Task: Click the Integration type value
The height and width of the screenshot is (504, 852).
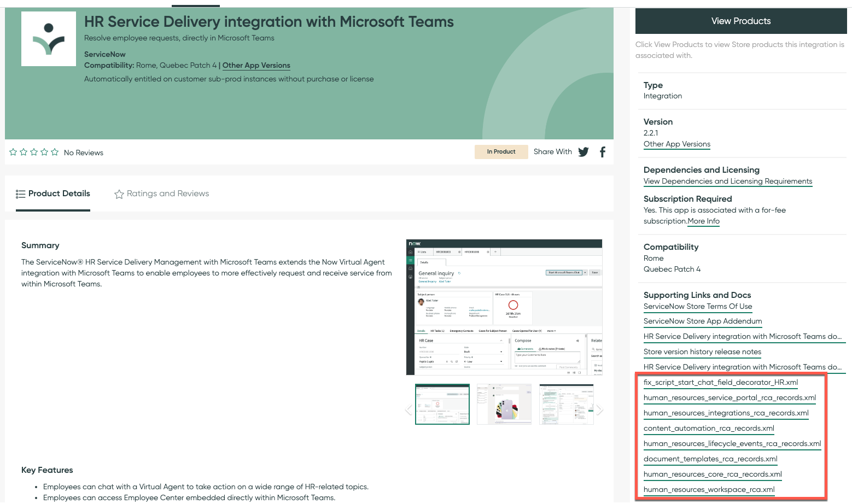Action: coord(663,96)
